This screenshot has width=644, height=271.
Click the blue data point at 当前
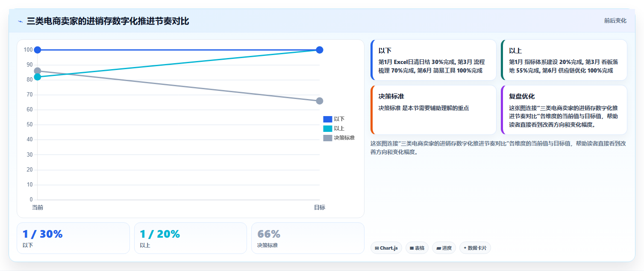38,50
